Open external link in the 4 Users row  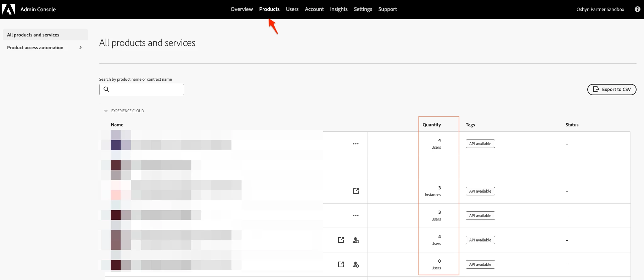(341, 240)
